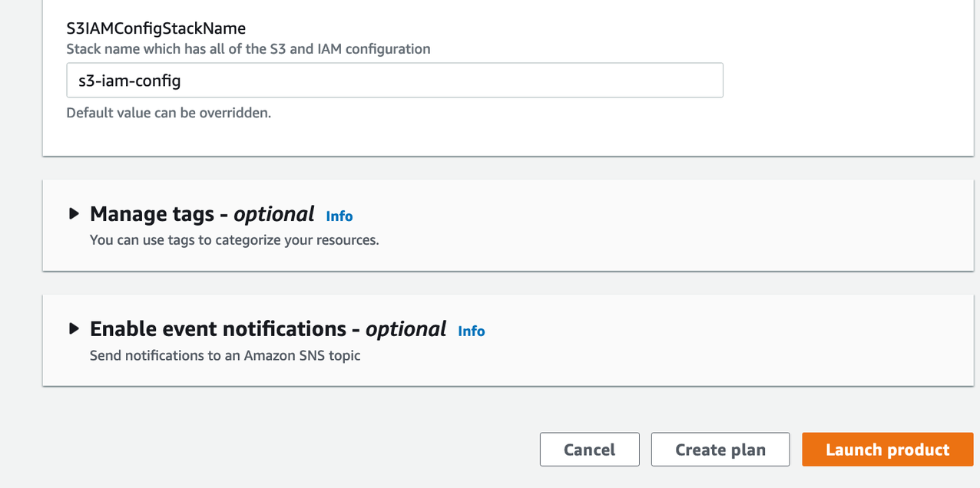Click the "Manage tags" heading text
The image size is (980, 488).
(x=153, y=214)
